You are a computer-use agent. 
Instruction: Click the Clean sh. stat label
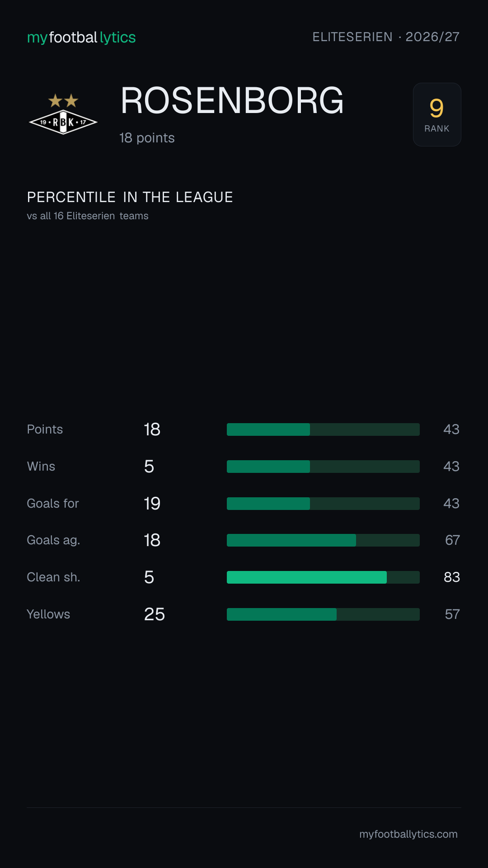coord(53,577)
